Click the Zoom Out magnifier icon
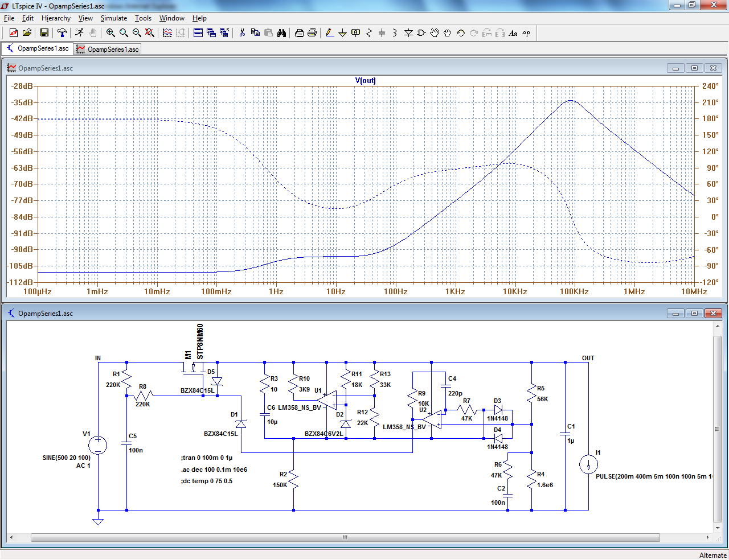729x560 pixels. tap(137, 33)
